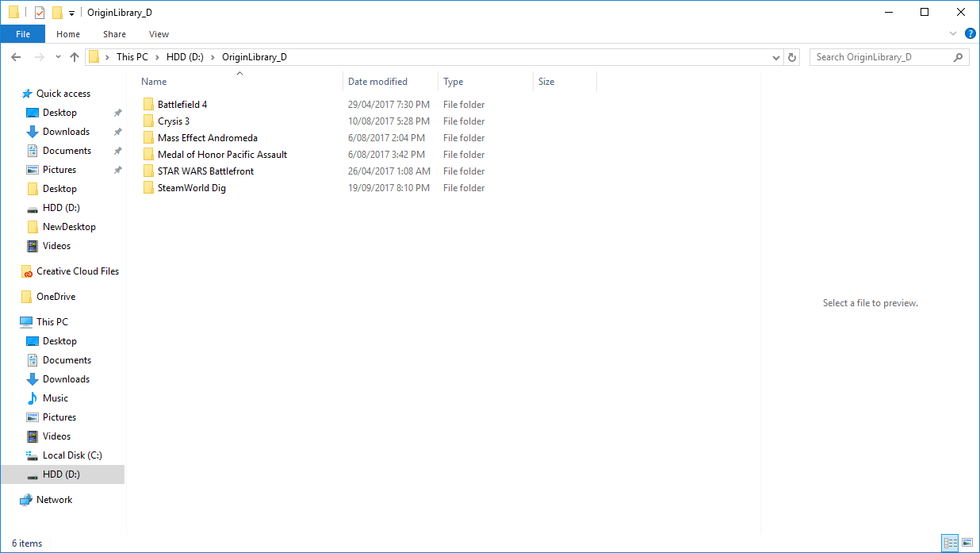Switch to Large icons view in status bar
This screenshot has height=553, width=980.
coord(967,543)
